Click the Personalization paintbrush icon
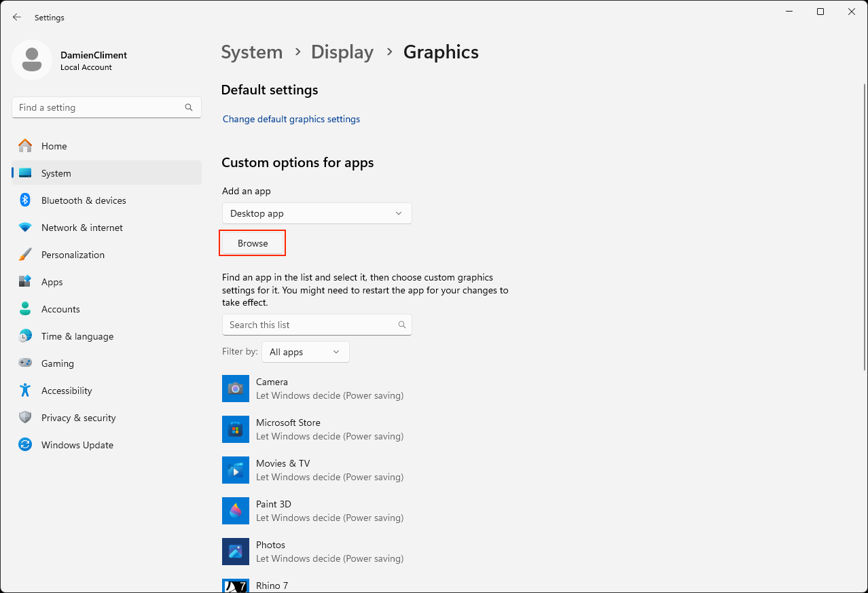868x593 pixels. [x=25, y=255]
